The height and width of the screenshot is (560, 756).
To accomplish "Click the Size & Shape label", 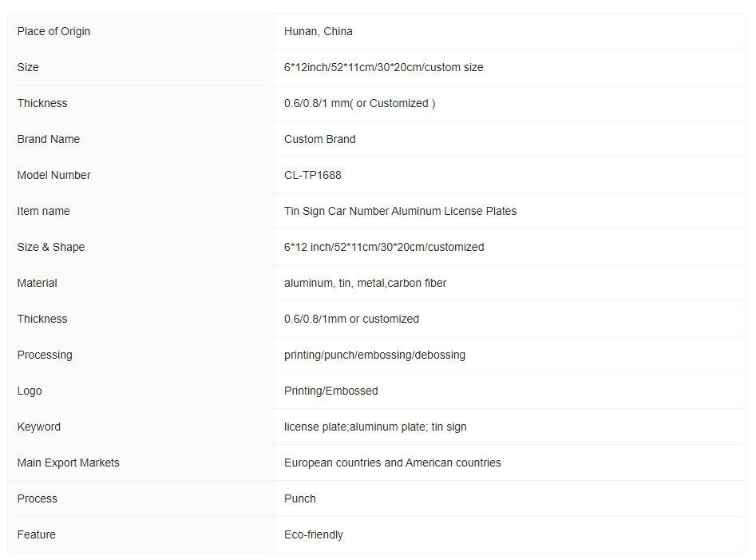I will pos(51,247).
